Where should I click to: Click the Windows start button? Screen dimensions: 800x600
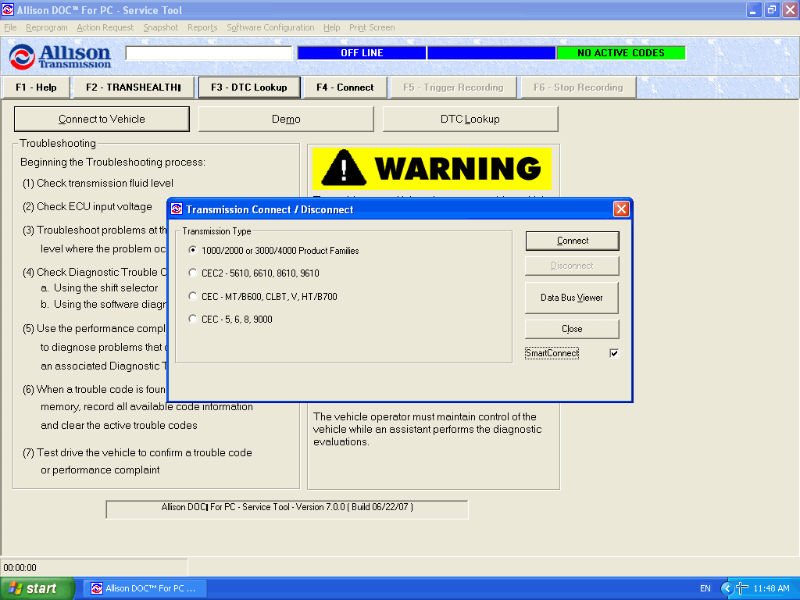click(x=37, y=588)
